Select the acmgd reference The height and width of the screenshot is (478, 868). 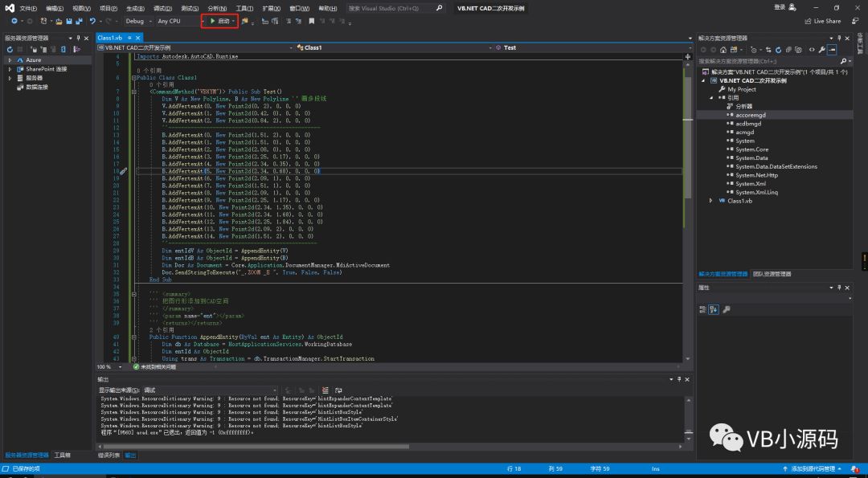pos(744,133)
